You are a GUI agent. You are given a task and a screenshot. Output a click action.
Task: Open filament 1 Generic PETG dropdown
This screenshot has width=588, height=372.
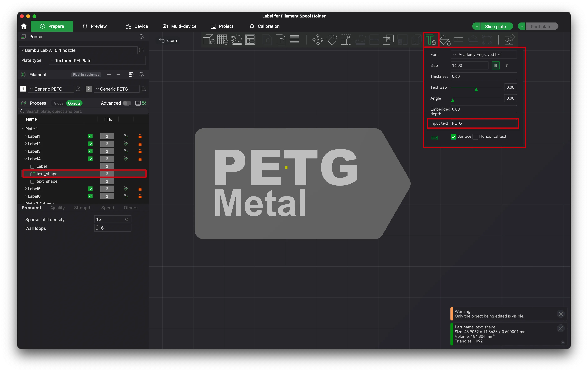[x=51, y=89]
